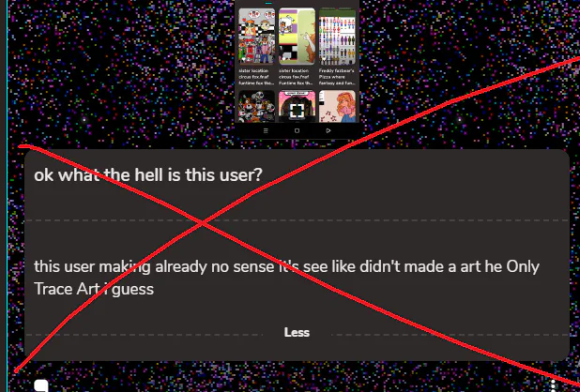Open the orange-haired girl thumbnail
Viewport: 580px width, 392px height.
pyautogui.click(x=337, y=106)
